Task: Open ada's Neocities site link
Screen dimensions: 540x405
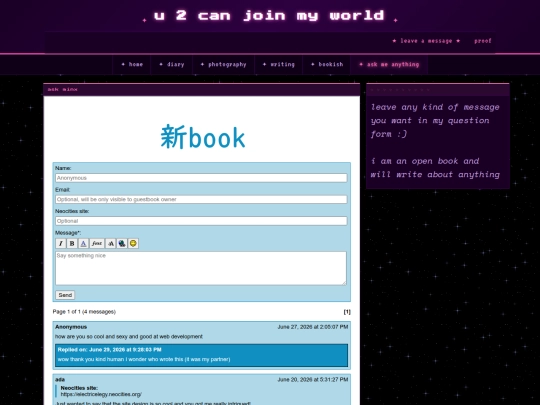Action: [101, 394]
